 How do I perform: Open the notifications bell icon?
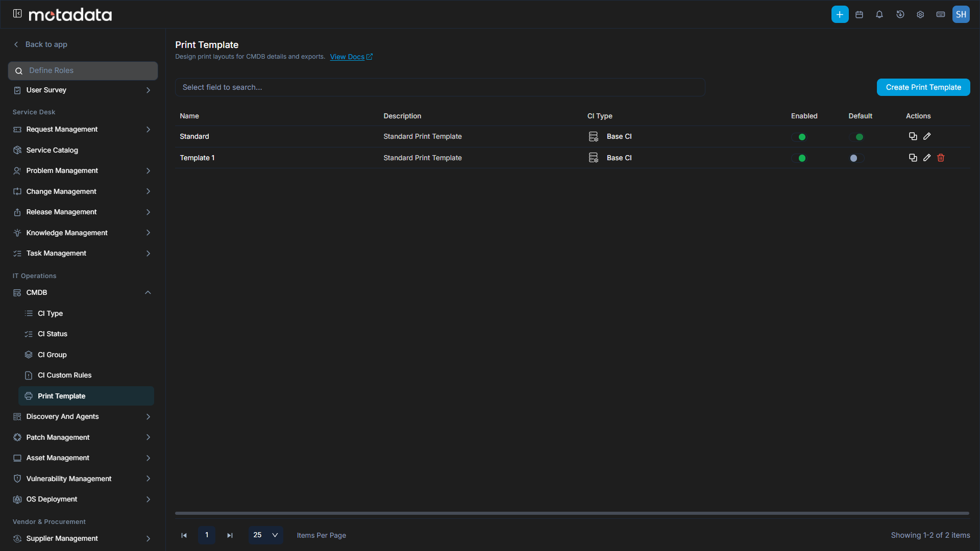click(879, 14)
